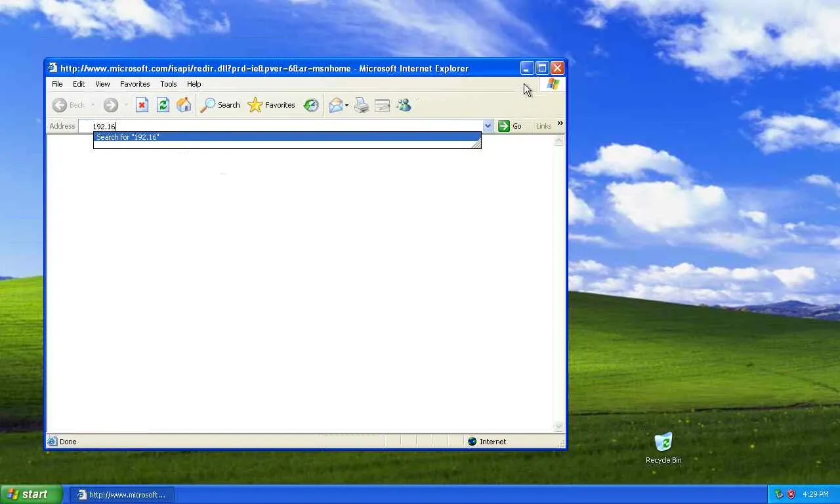Open the File menu

point(57,84)
